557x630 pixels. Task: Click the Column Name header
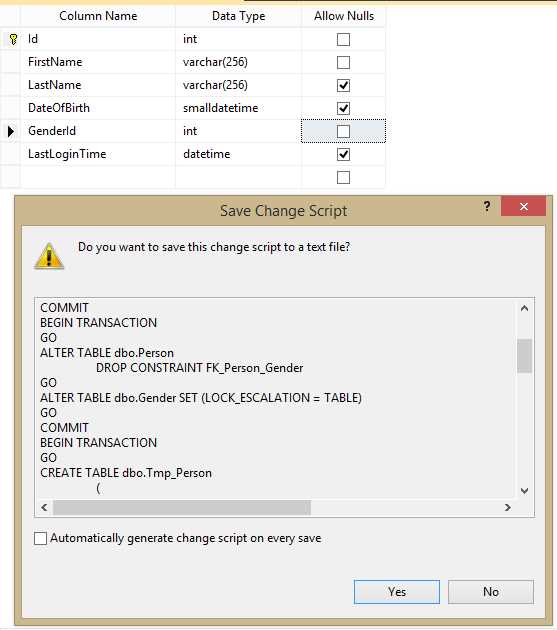pos(98,16)
